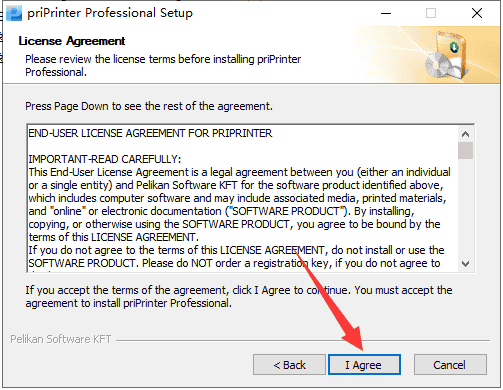Accept the license with I Agree

point(364,365)
